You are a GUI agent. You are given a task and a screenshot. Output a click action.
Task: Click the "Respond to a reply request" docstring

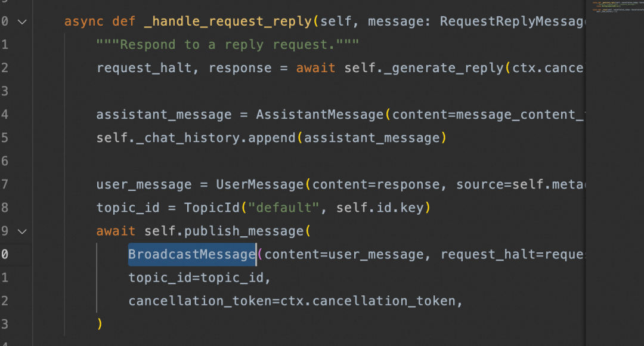pos(227,45)
